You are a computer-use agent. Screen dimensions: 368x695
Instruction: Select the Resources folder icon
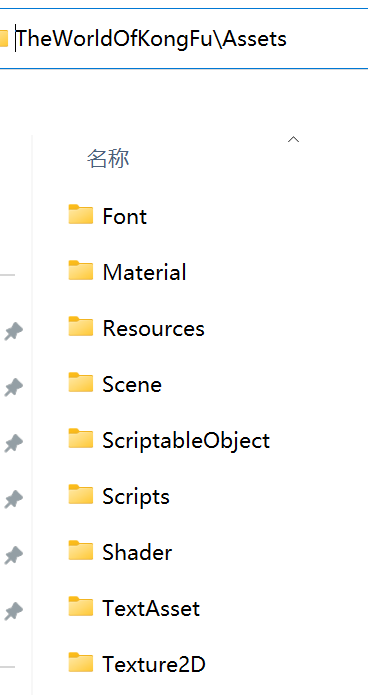[81, 327]
